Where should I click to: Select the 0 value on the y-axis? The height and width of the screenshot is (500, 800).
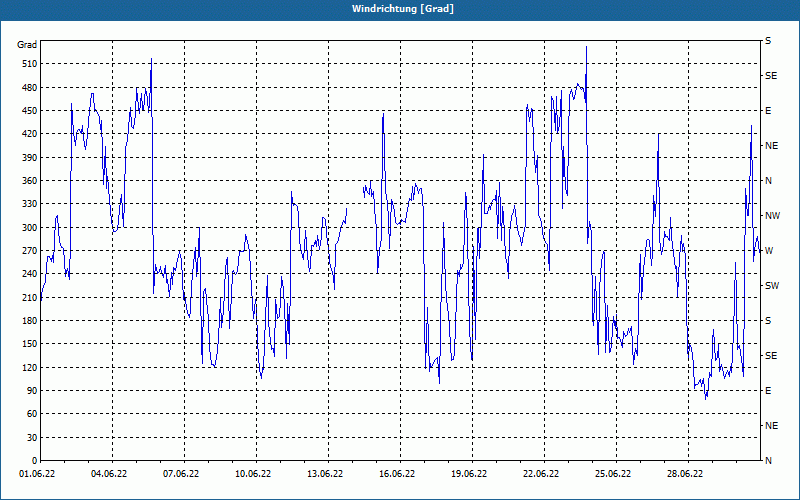coord(34,461)
